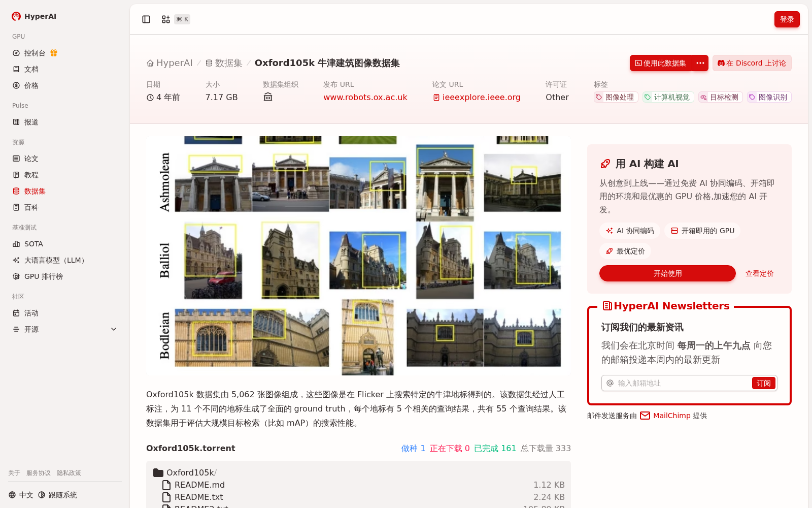Click the AI 协同编码 chip
The height and width of the screenshot is (508, 812).
click(630, 231)
